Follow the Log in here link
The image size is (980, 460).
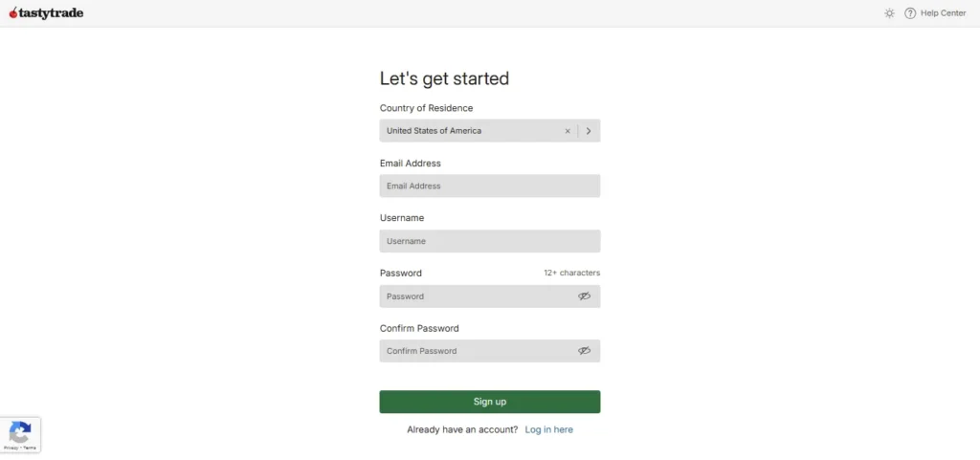[548, 430]
